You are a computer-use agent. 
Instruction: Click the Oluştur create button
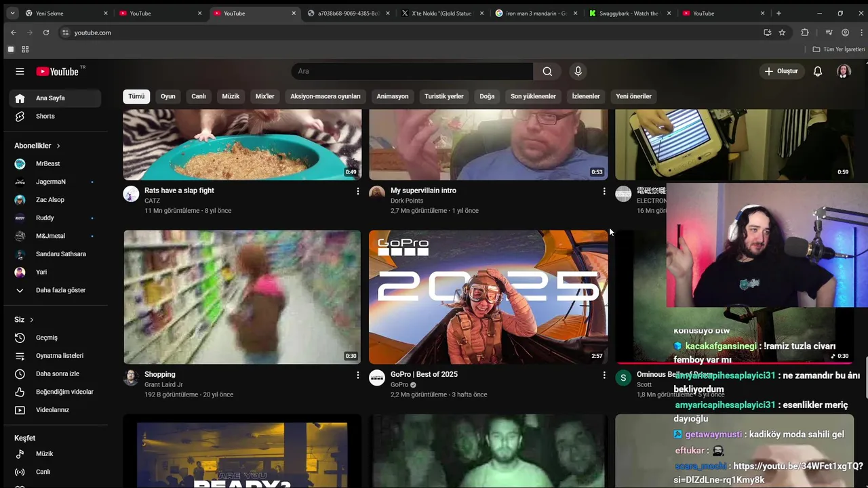click(781, 71)
